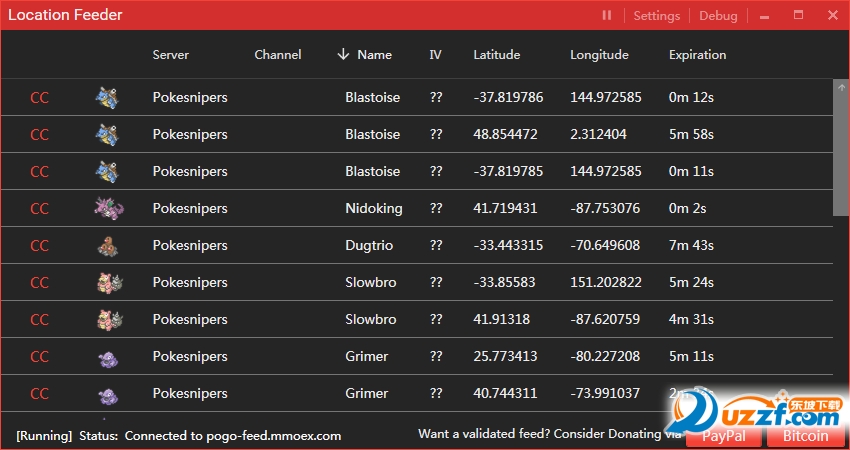Select latitude 48.854472 cell
Screen dimensions: 850x450
[x=505, y=134]
